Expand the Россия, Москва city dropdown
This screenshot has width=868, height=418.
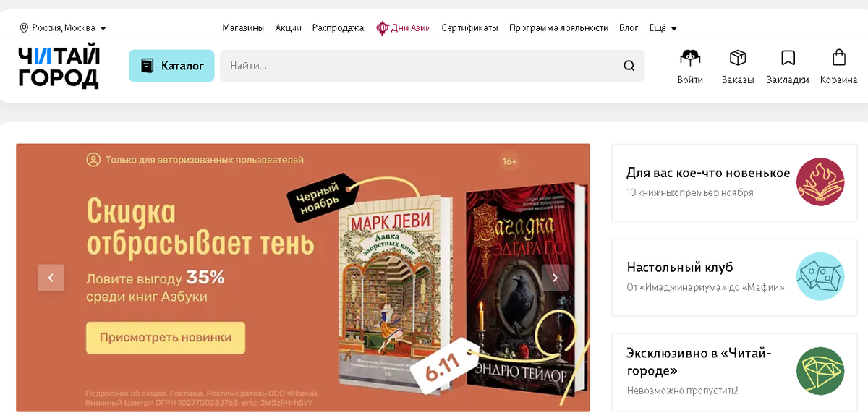[x=64, y=28]
